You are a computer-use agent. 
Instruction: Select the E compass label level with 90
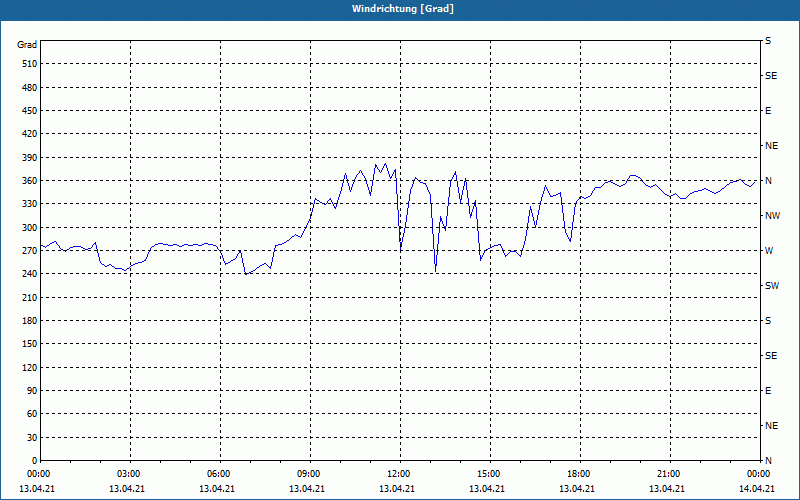[x=768, y=391]
